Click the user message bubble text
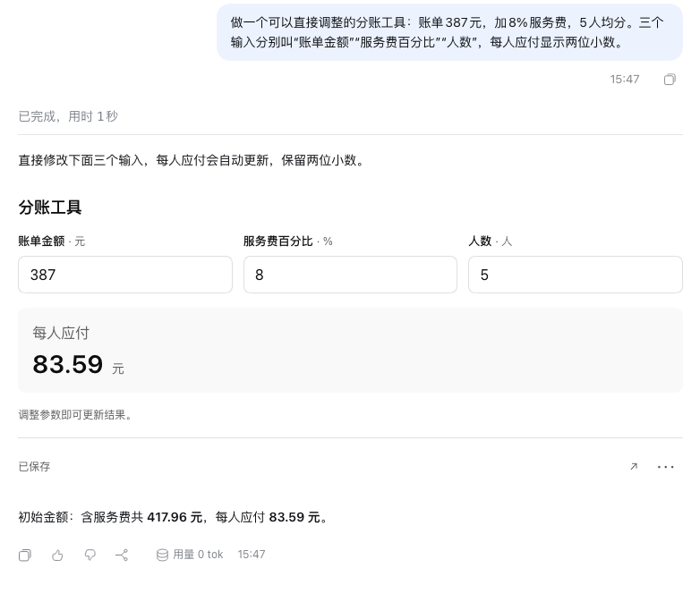 pos(448,32)
